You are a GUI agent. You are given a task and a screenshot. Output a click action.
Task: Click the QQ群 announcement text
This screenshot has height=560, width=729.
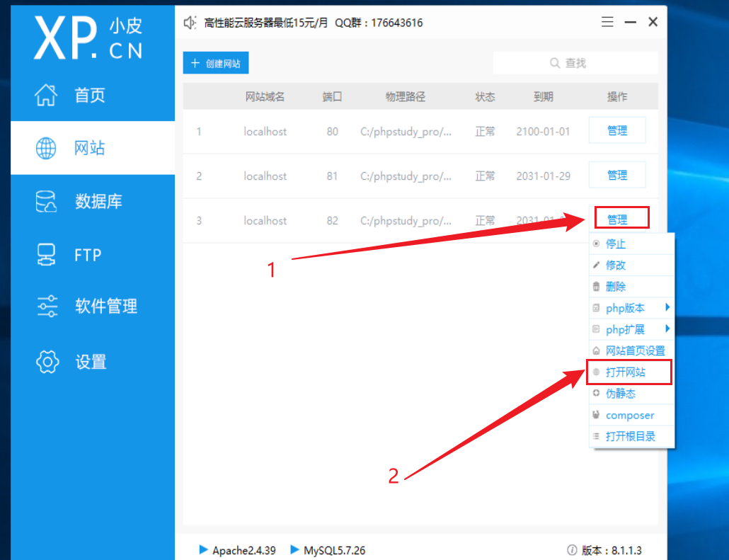379,23
